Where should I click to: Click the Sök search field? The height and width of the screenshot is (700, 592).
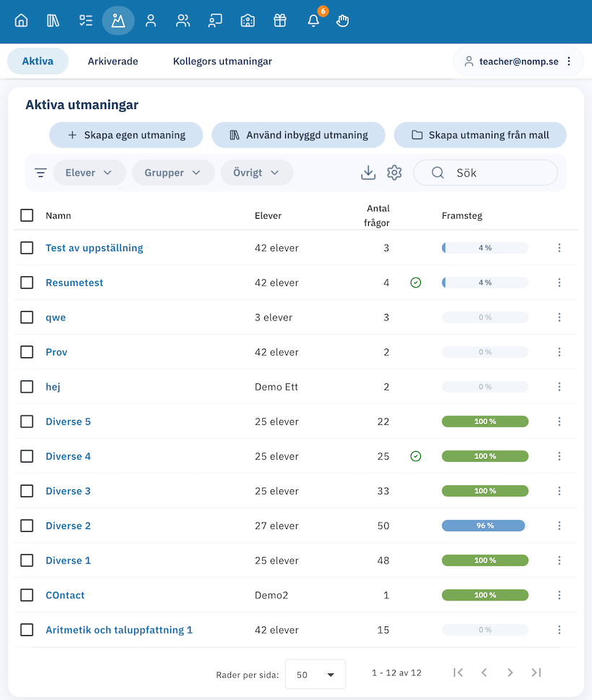coord(485,172)
